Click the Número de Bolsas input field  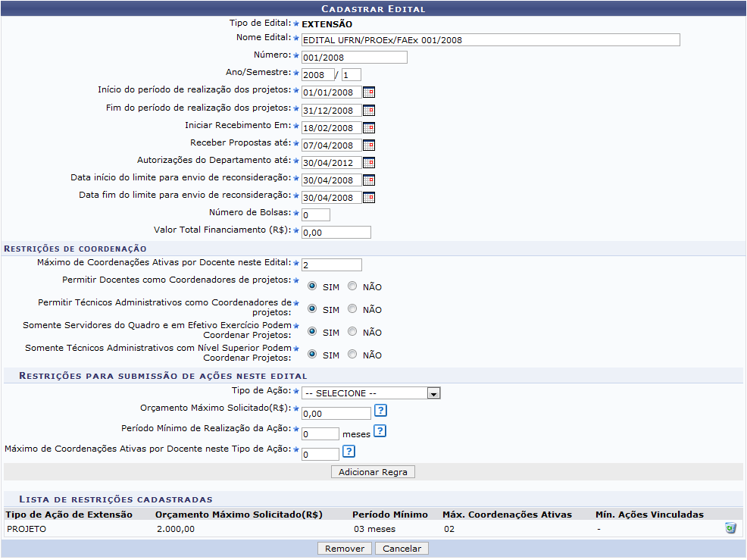click(x=315, y=215)
